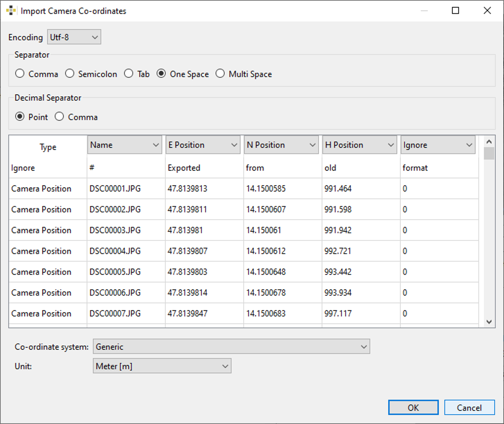Click the Type column header
504x424 pixels.
click(x=48, y=147)
